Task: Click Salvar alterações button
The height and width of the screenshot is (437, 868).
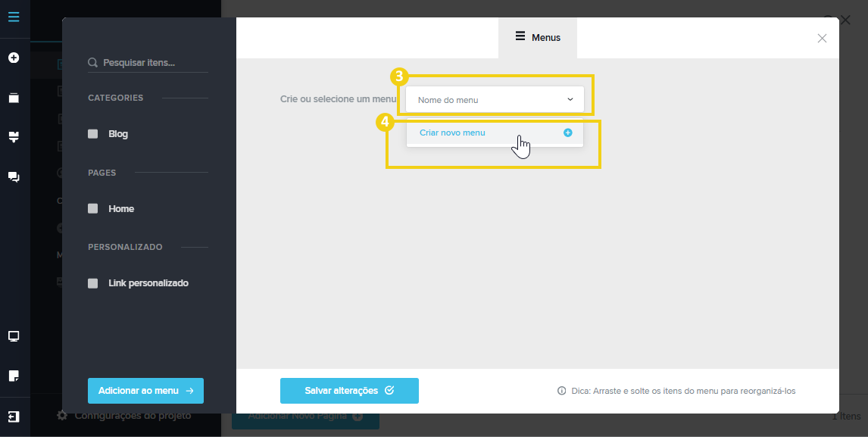Action: pyautogui.click(x=349, y=391)
